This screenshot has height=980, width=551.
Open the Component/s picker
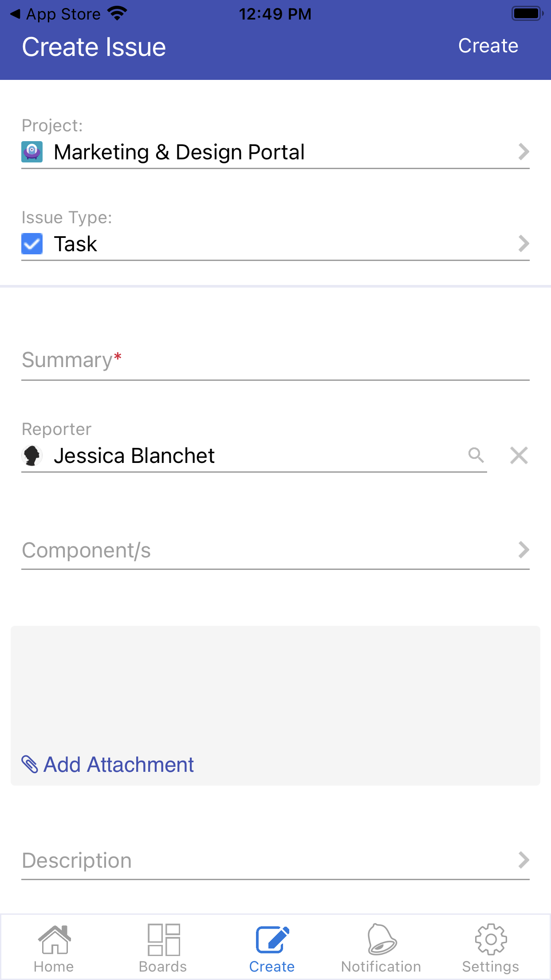click(275, 550)
